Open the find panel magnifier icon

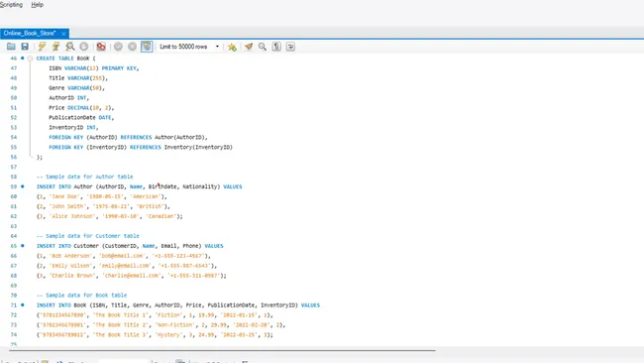pos(263,47)
